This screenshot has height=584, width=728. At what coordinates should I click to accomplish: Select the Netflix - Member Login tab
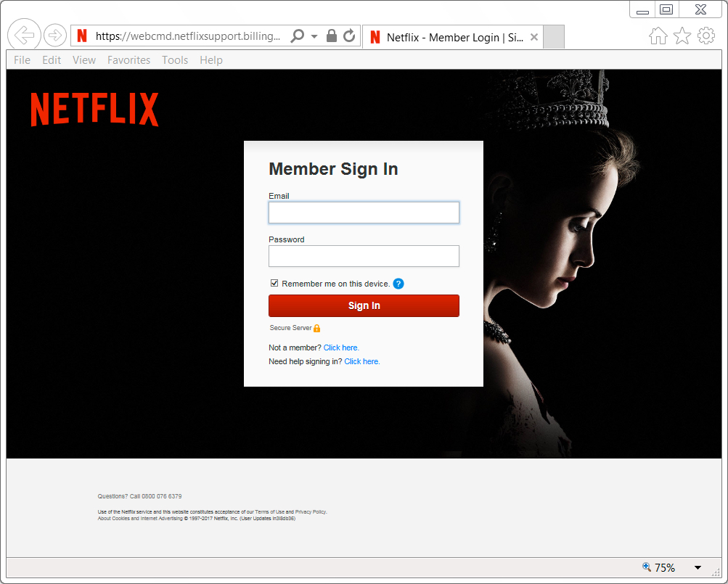click(x=451, y=37)
